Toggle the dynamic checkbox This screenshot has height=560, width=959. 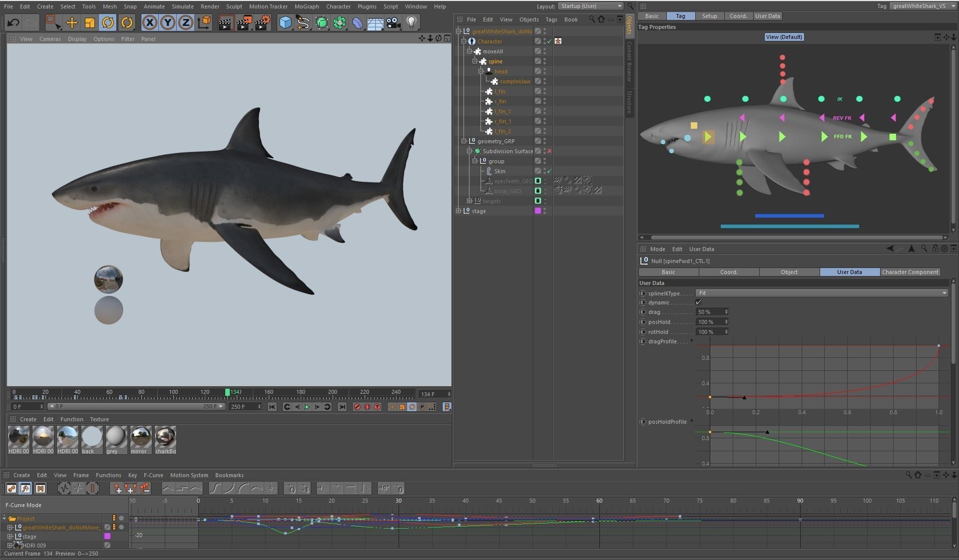click(698, 302)
